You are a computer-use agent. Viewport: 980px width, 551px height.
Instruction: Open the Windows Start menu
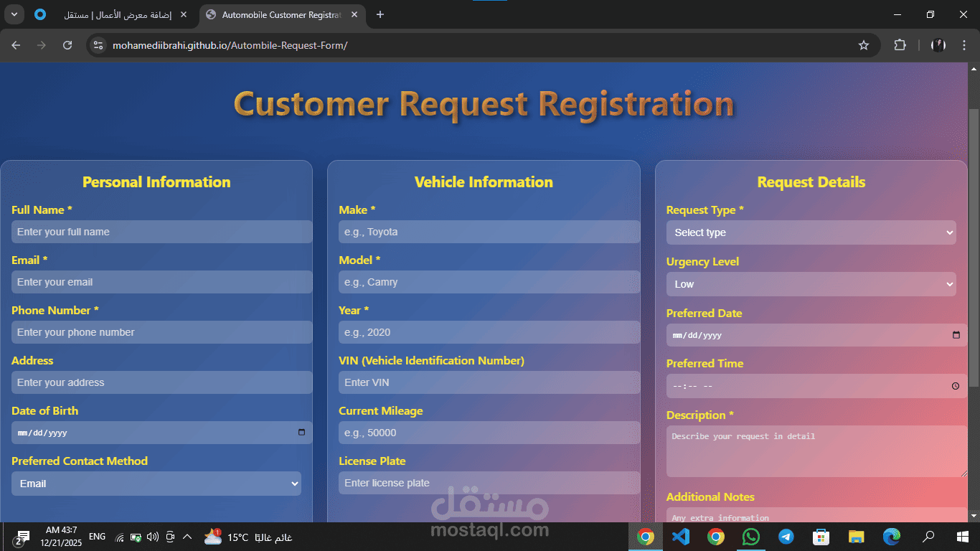963,537
